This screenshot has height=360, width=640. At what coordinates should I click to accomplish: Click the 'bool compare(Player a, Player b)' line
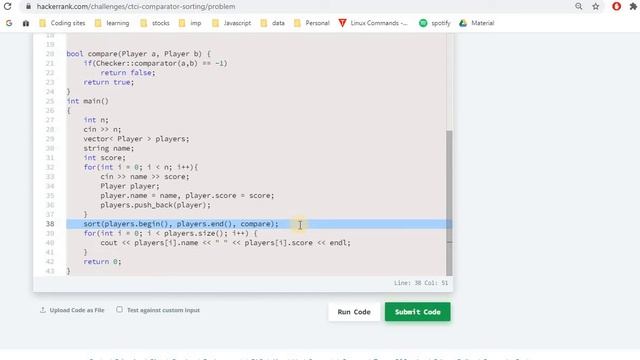(x=139, y=53)
